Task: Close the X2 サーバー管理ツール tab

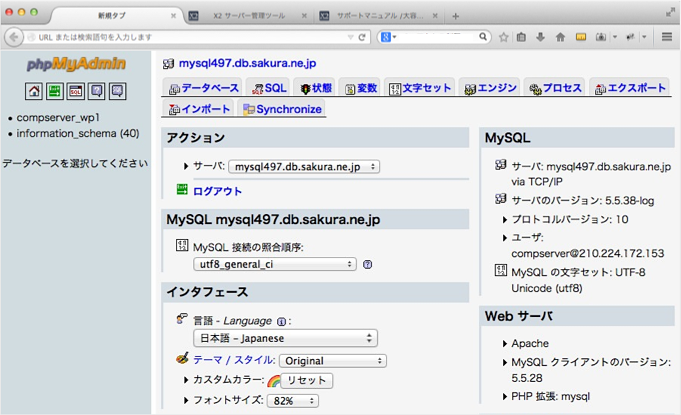Action: point(304,16)
